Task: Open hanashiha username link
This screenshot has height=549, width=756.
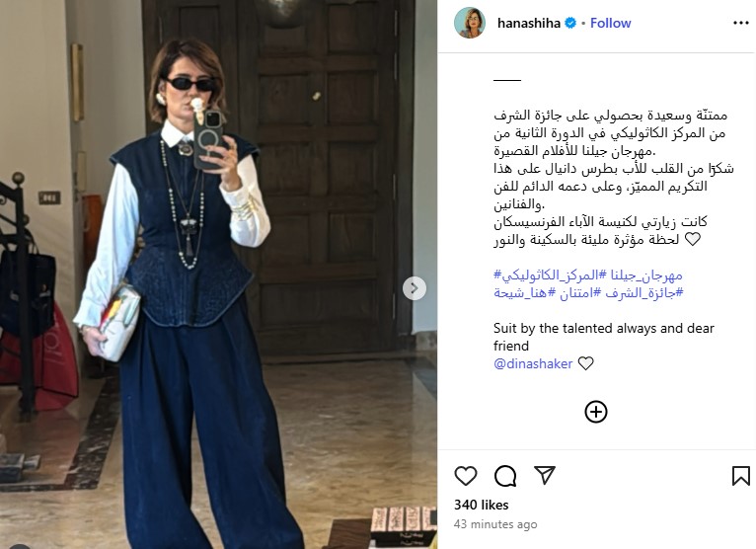Action: tap(528, 23)
